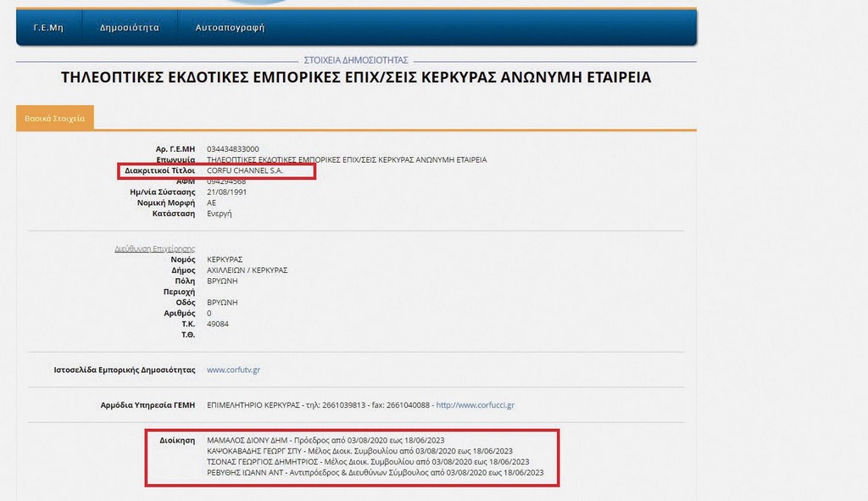Click the Πόλη value ΒΡΥΩΝΗ

[x=222, y=281]
